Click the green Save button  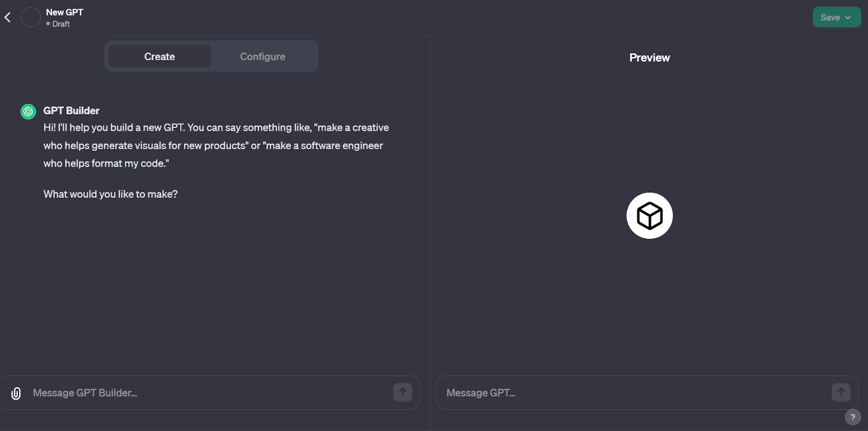(830, 17)
